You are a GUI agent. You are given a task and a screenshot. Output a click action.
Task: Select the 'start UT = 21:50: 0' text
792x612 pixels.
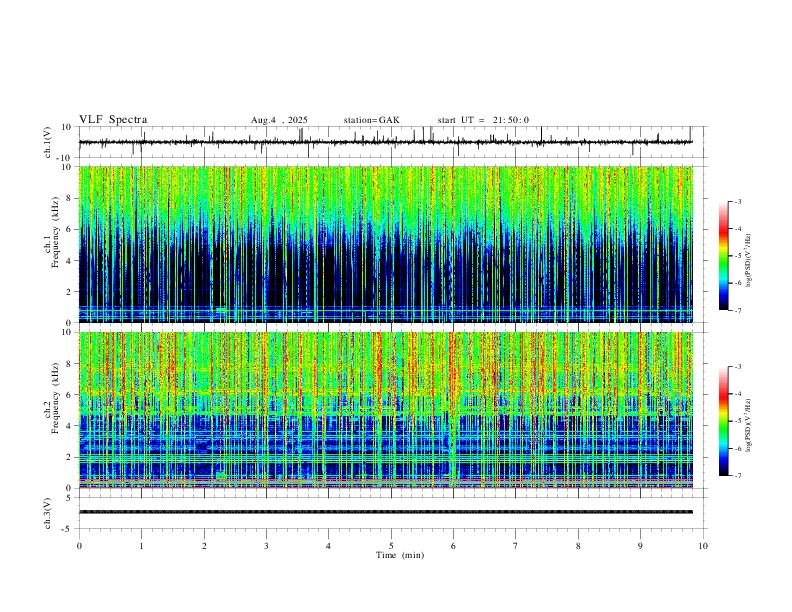pyautogui.click(x=483, y=120)
